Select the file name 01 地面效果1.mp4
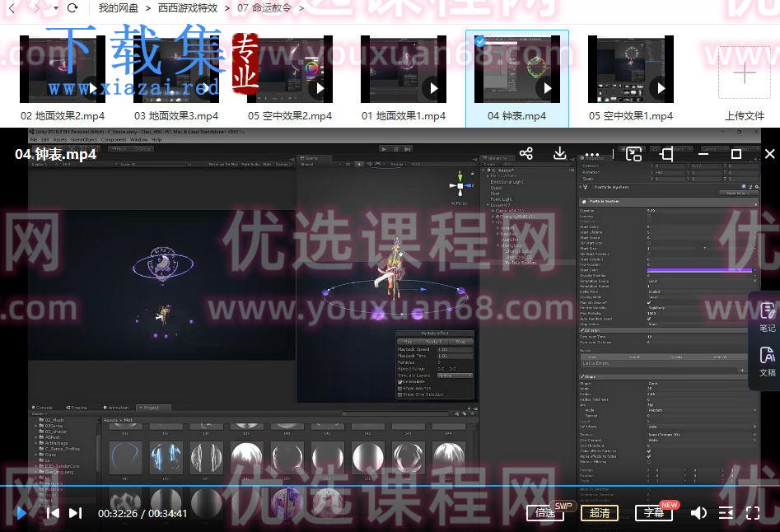Viewport: 780px width, 532px height. point(404,116)
